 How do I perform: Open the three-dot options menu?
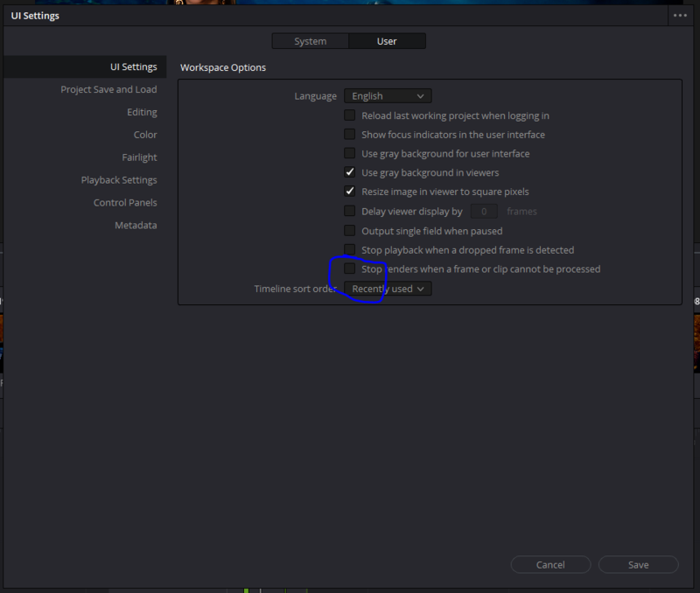point(681,16)
